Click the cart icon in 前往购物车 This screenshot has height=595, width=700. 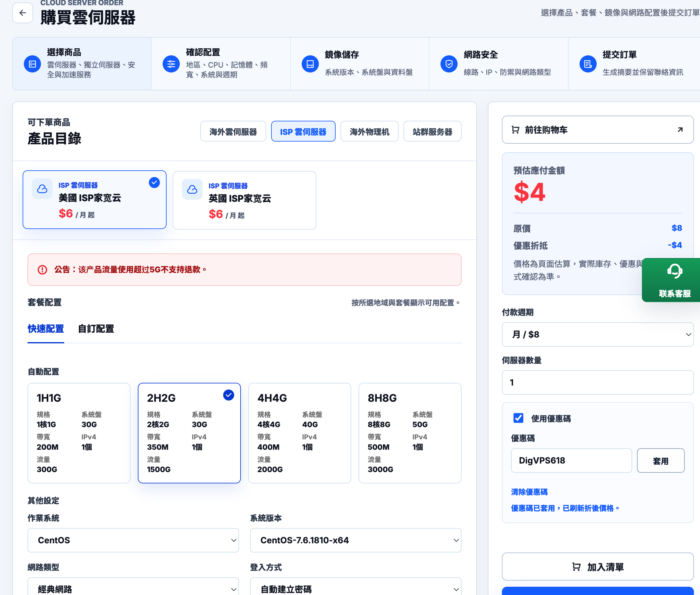(x=516, y=130)
